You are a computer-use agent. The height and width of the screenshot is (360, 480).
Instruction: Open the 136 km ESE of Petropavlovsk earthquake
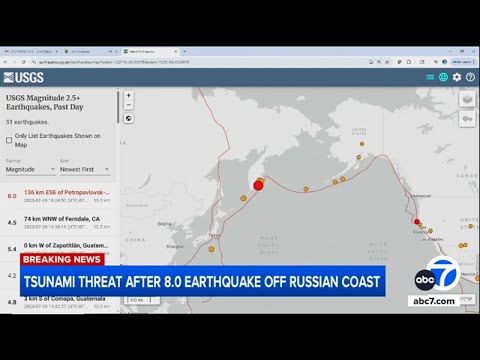58,196
